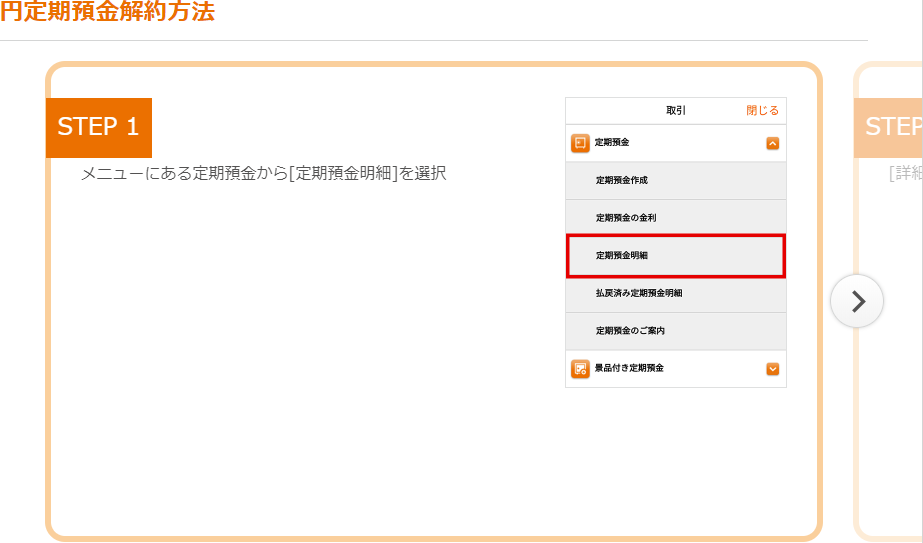Click the STEP 1 orange badge
923x543 pixels.
click(98, 127)
